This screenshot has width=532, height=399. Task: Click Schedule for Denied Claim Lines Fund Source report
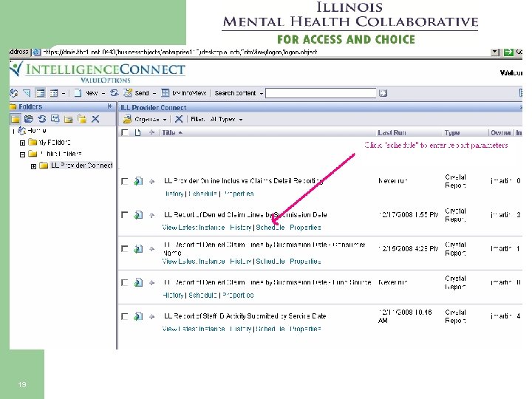pos(202,295)
